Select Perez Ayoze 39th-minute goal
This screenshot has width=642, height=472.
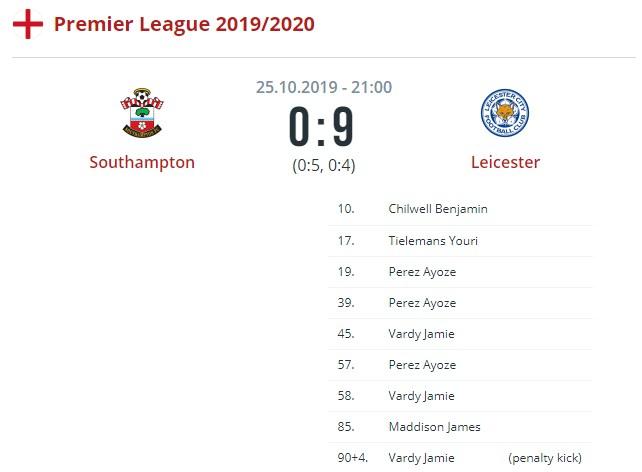pyautogui.click(x=422, y=303)
